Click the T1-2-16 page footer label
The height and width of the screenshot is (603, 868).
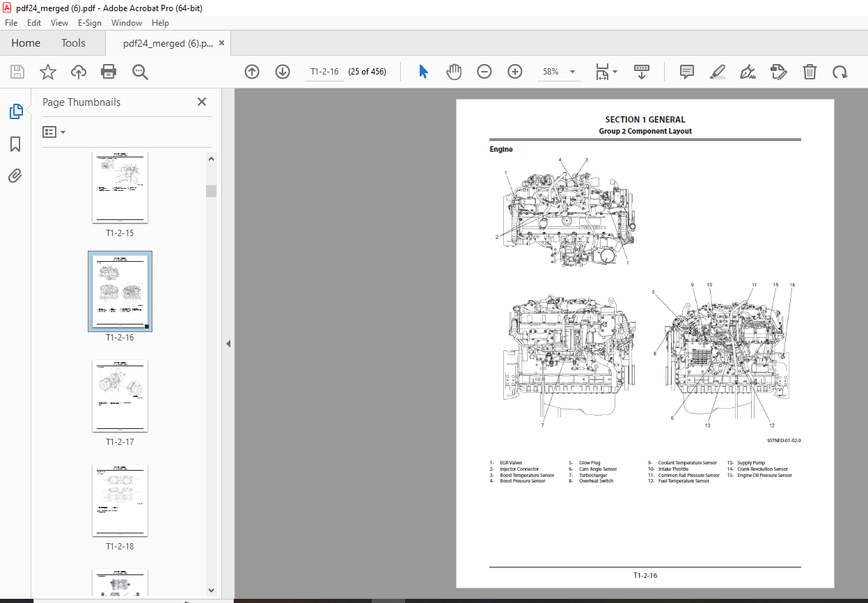pos(645,576)
